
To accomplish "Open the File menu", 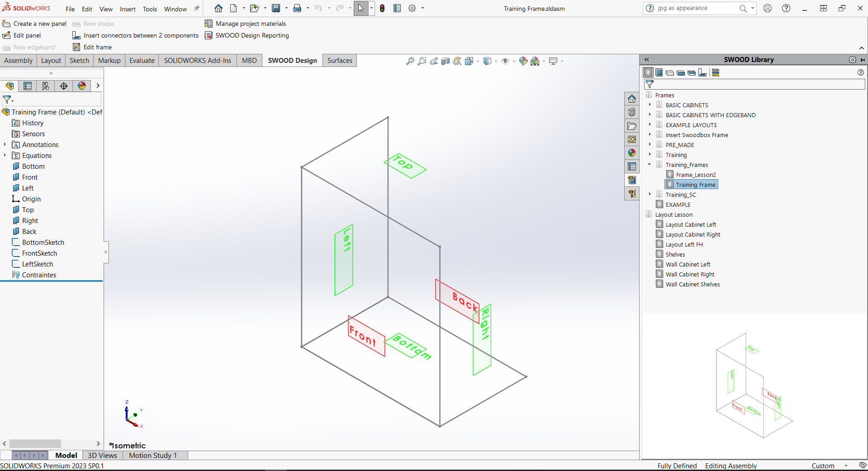I will click(x=70, y=9).
